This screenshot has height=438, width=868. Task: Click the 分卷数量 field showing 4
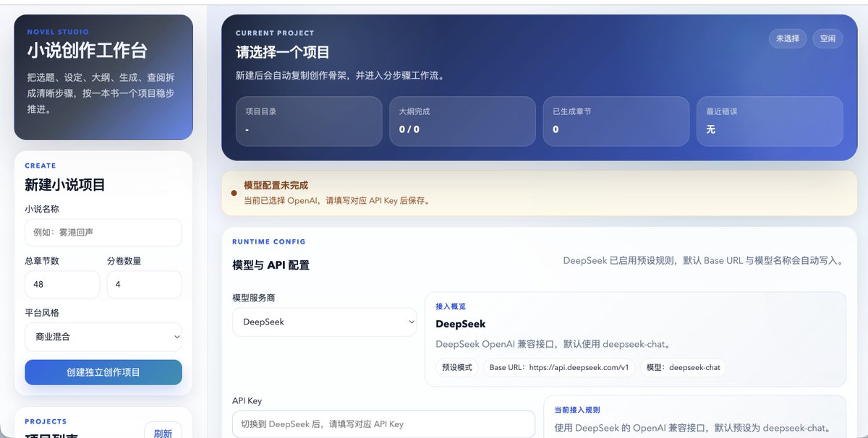point(145,284)
